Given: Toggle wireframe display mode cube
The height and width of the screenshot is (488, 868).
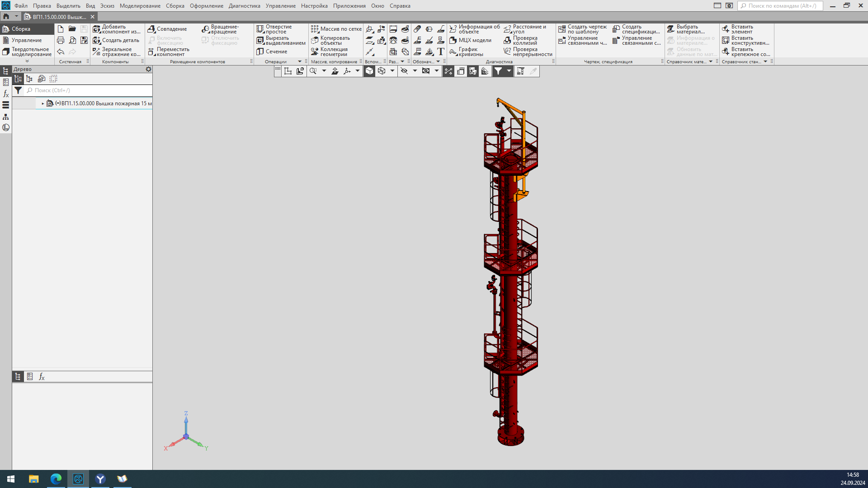Looking at the screenshot, I should [382, 71].
